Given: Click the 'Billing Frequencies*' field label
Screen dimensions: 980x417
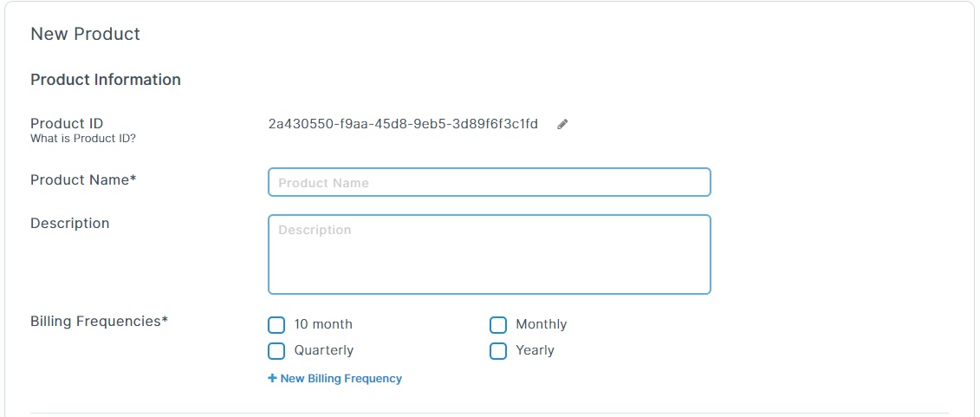Looking at the screenshot, I should tap(100, 322).
